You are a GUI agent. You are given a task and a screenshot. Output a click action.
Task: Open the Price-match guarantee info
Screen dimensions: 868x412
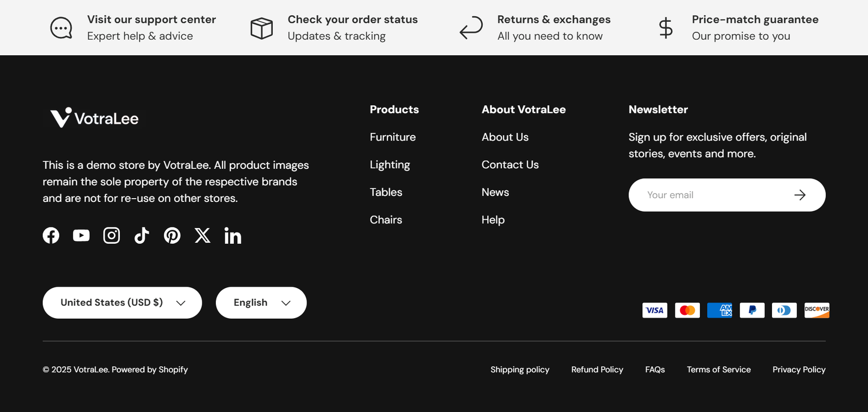pos(755,20)
